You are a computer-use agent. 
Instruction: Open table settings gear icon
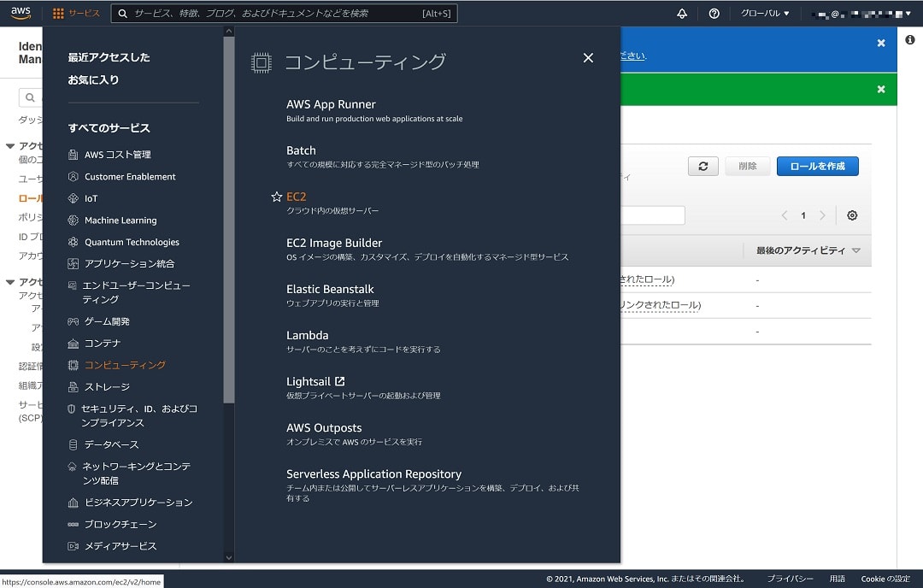coord(852,215)
